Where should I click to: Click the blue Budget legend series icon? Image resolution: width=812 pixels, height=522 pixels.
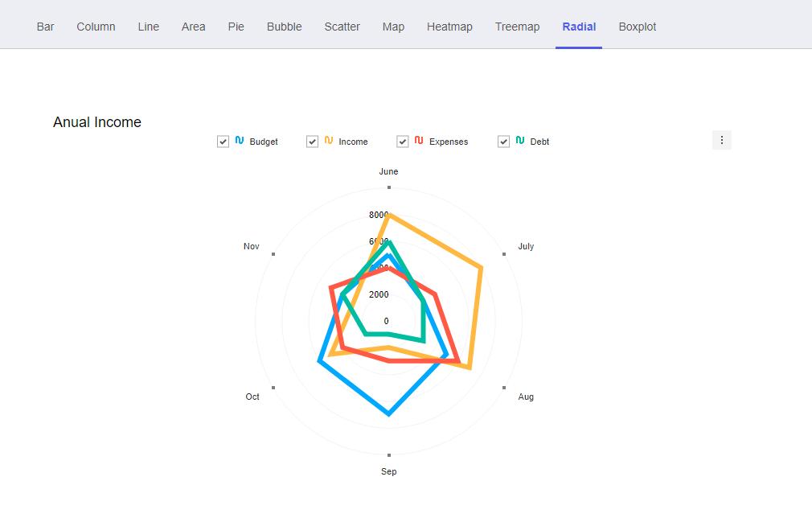240,141
